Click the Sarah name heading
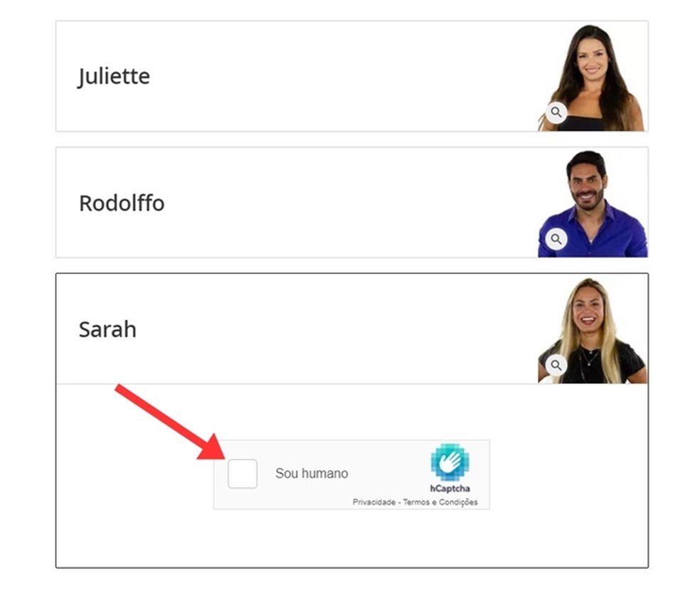Viewport: 700px width, 591px height. click(x=107, y=329)
